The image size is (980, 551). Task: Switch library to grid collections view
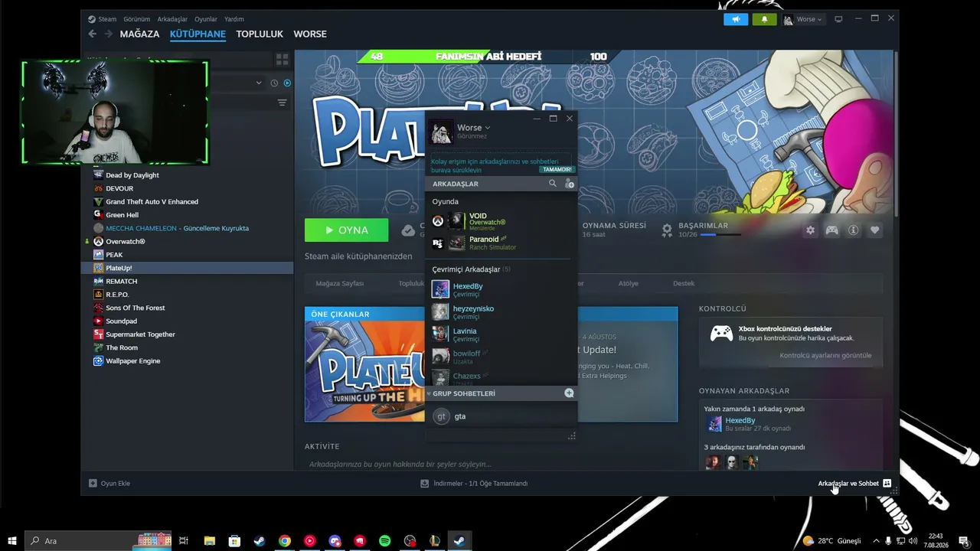pyautogui.click(x=282, y=59)
